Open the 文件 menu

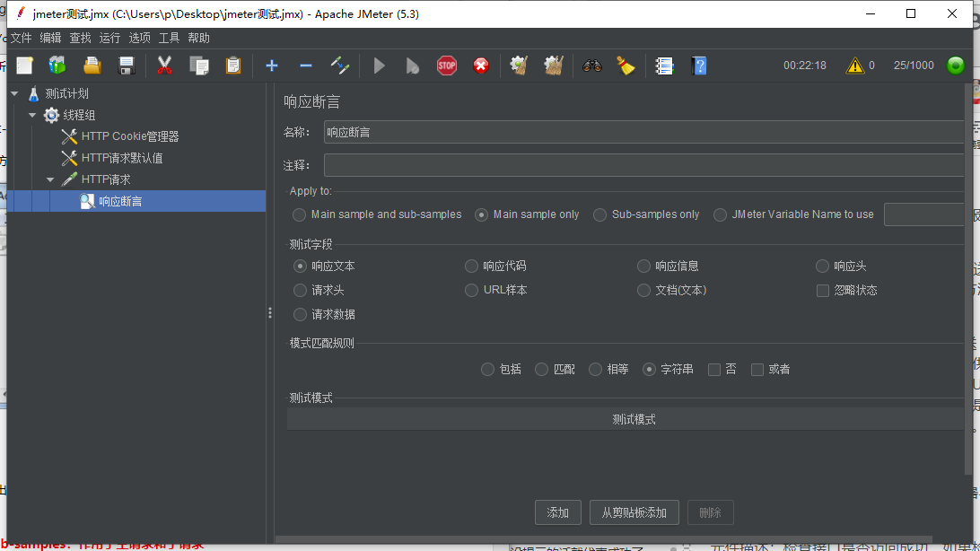(x=21, y=38)
